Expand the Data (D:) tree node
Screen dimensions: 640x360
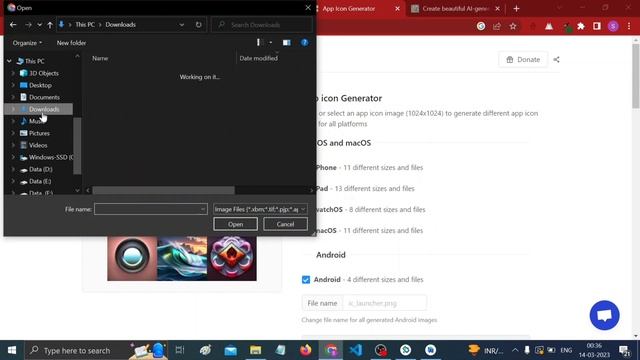[13, 169]
